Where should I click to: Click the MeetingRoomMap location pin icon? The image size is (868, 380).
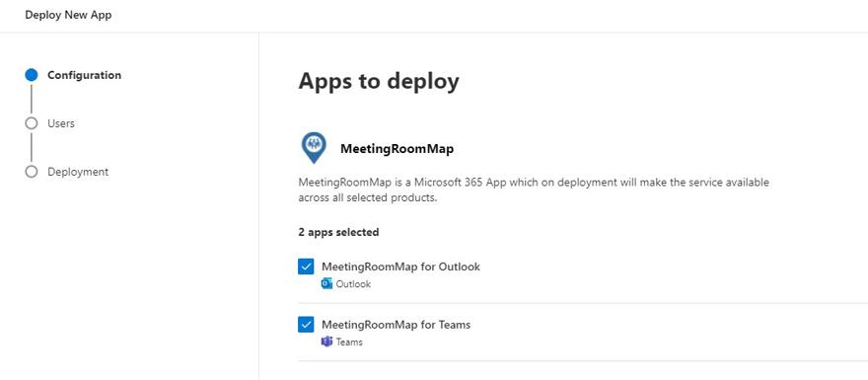(x=314, y=148)
